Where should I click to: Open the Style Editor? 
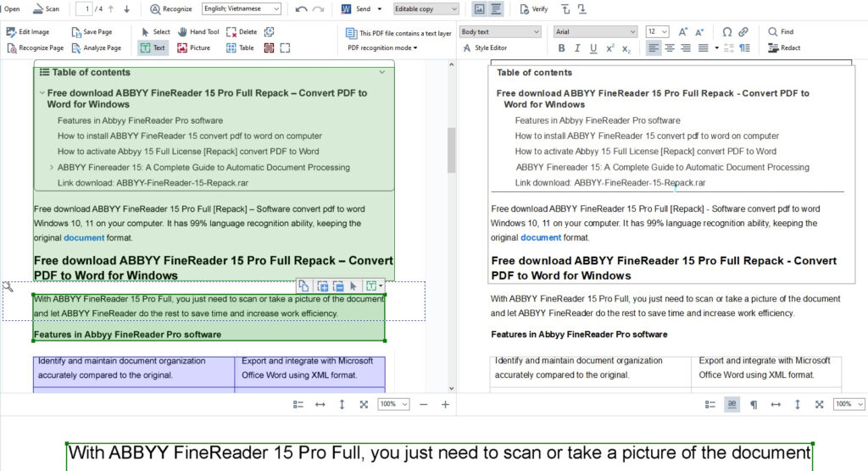click(484, 48)
